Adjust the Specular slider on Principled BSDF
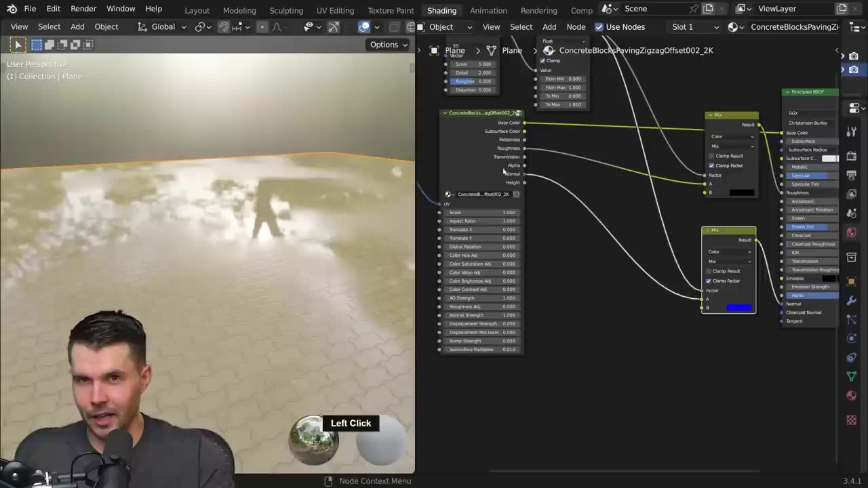868x488 pixels. [814, 176]
